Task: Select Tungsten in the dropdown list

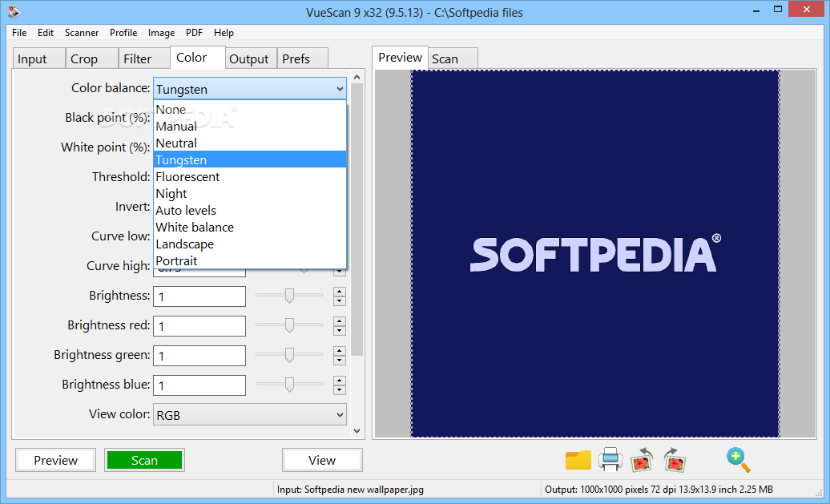Action: pos(250,160)
